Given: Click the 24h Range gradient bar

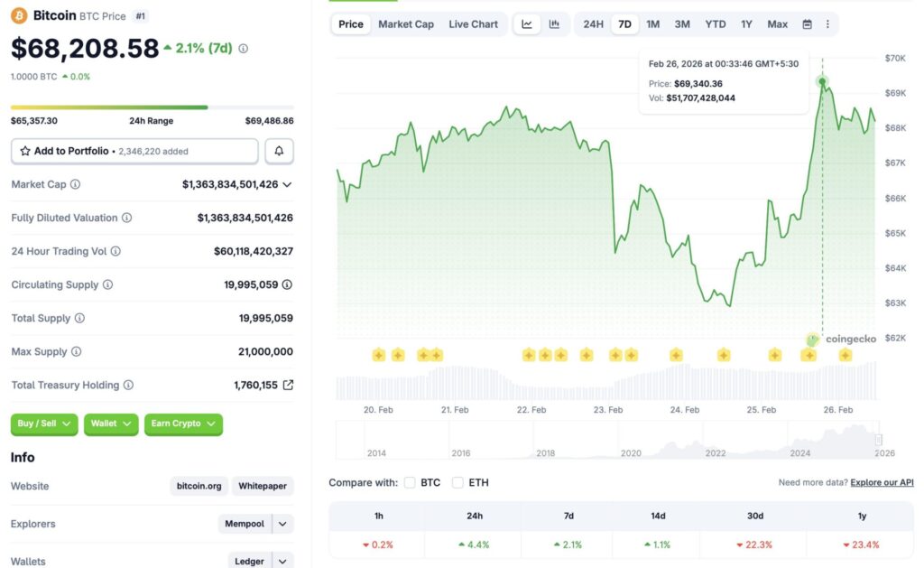Looking at the screenshot, I should (x=153, y=107).
